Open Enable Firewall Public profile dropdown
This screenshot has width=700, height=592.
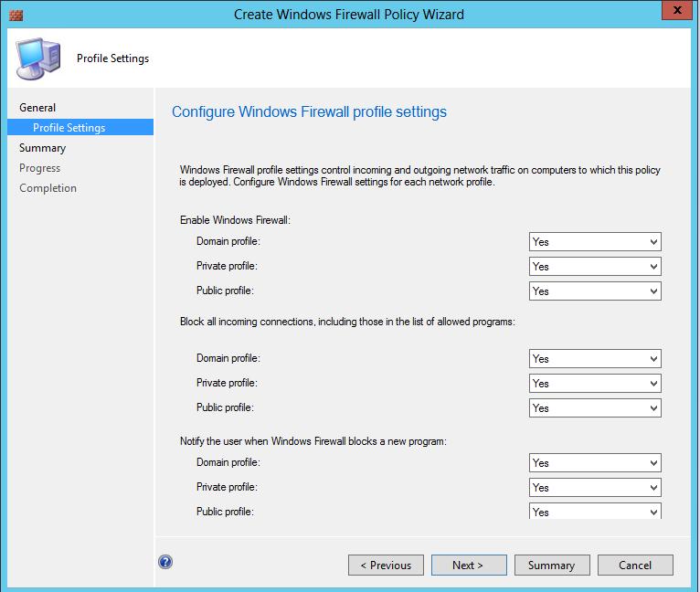click(x=595, y=291)
